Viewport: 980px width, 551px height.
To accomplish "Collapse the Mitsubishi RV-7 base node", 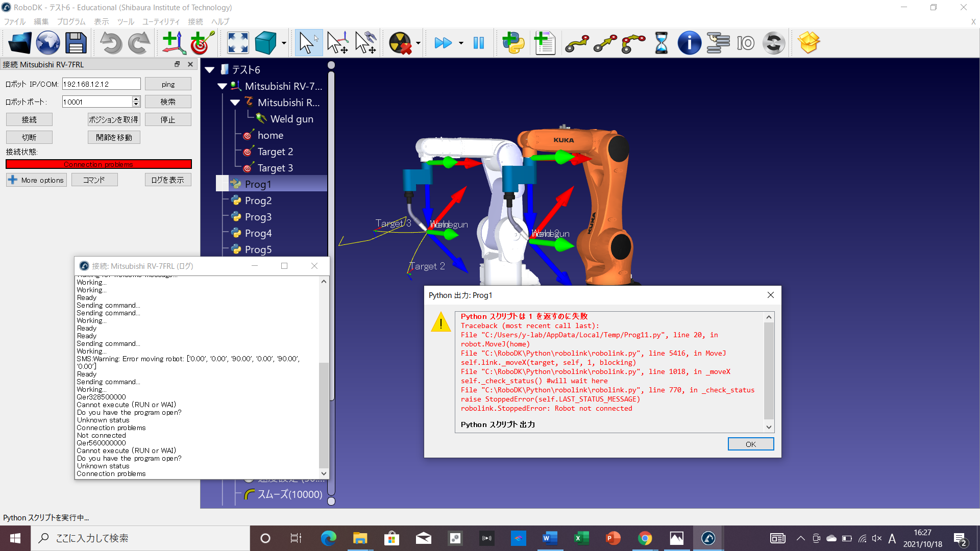I will (222, 86).
